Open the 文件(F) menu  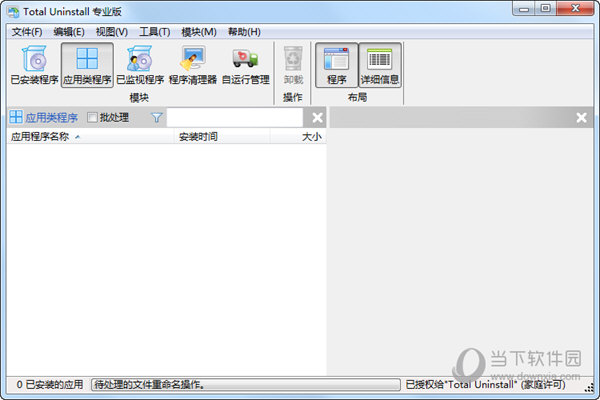[x=27, y=32]
